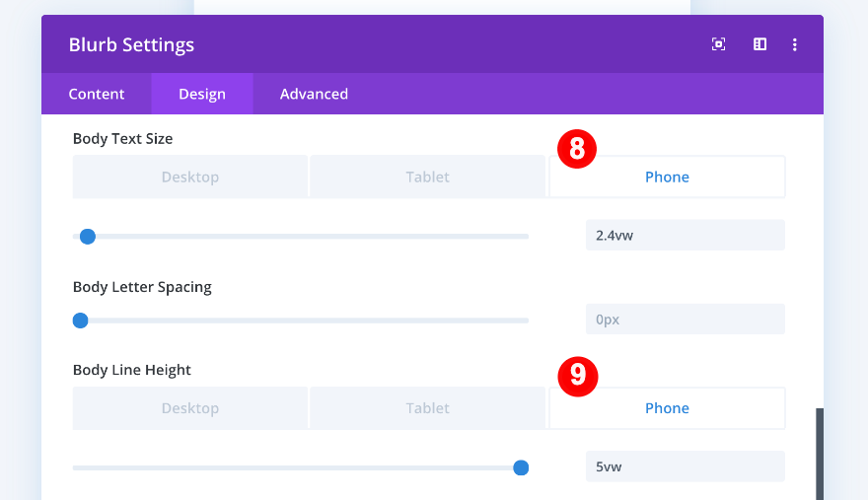
Task: Click the Body Line Height 5vw field
Action: coord(685,466)
